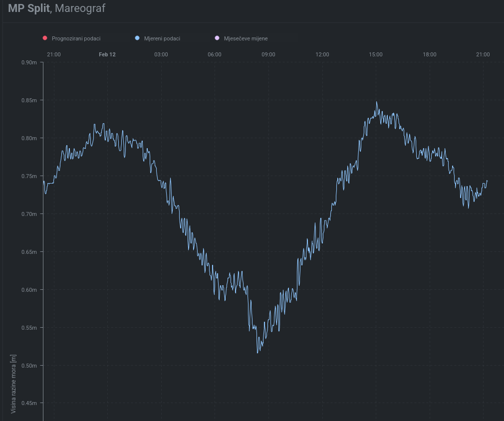504x421 pixels.
Task: Click the 03:00 time axis label
Action: (161, 54)
